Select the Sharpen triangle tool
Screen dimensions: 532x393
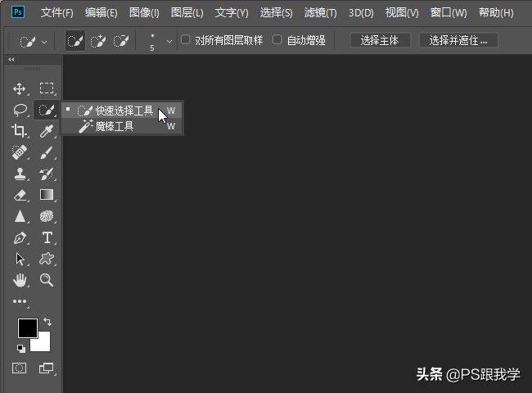click(x=20, y=216)
